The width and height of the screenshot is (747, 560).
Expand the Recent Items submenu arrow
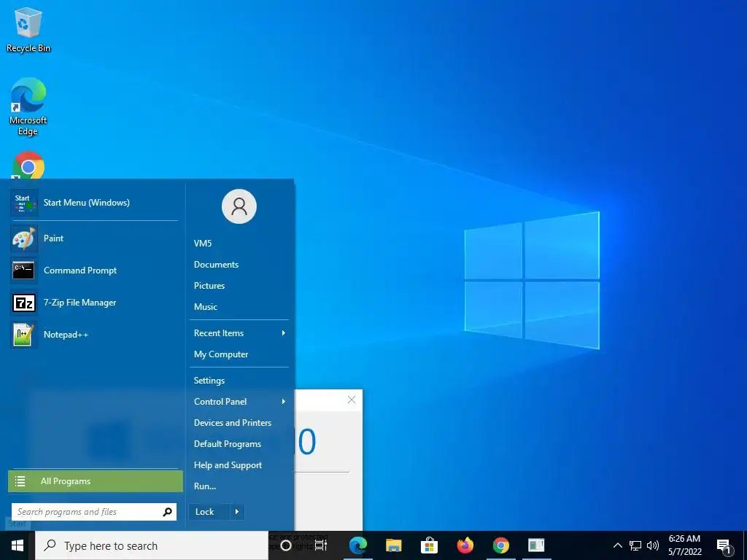(284, 333)
